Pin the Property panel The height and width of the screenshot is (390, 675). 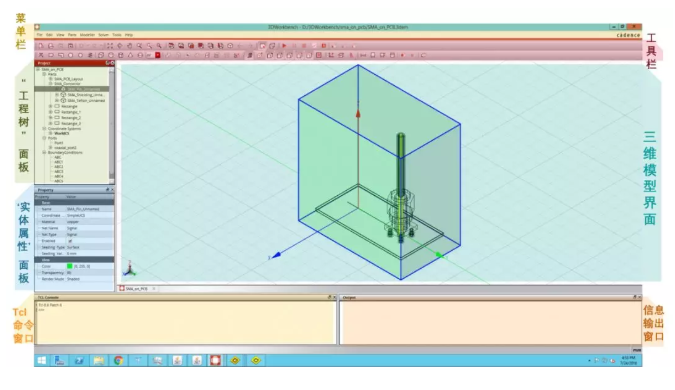(108, 190)
